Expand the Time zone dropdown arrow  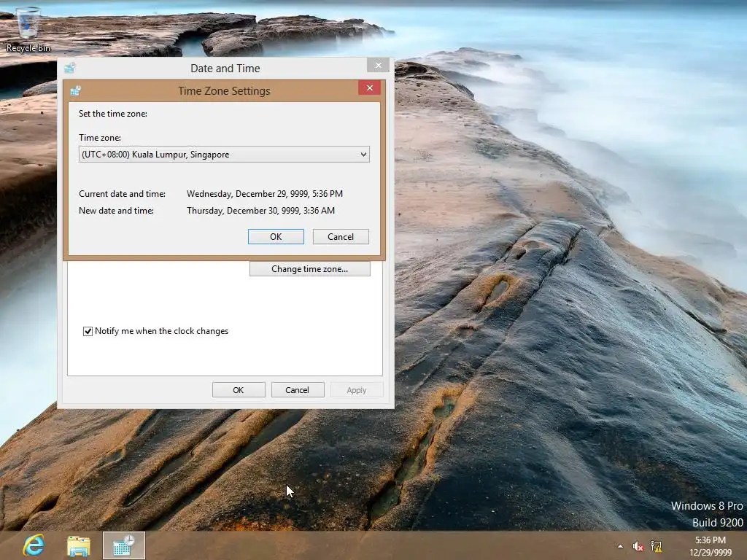click(363, 155)
